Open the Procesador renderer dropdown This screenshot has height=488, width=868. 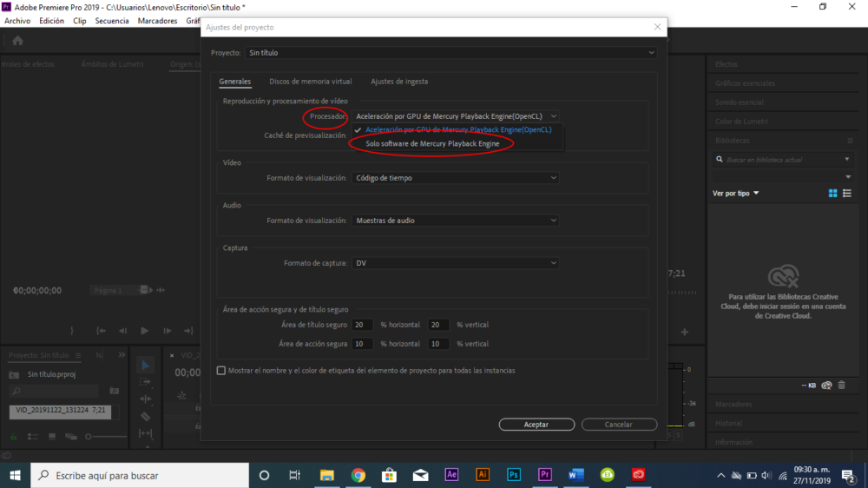(x=455, y=115)
